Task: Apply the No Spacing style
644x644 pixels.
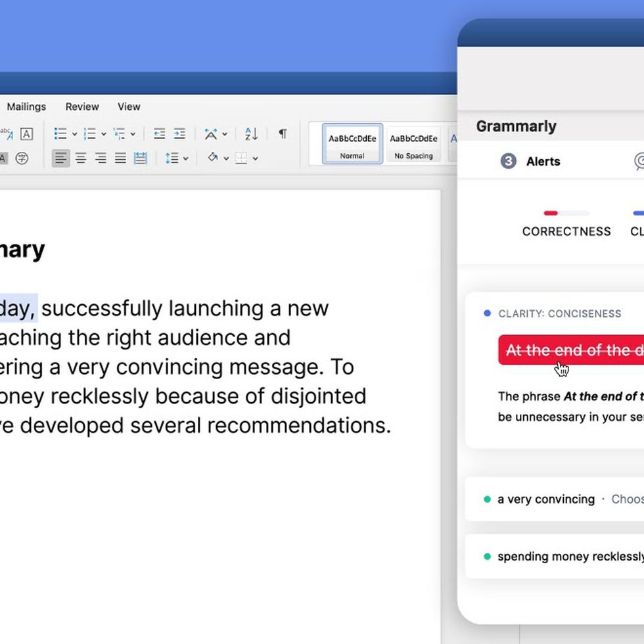Action: pos(413,144)
